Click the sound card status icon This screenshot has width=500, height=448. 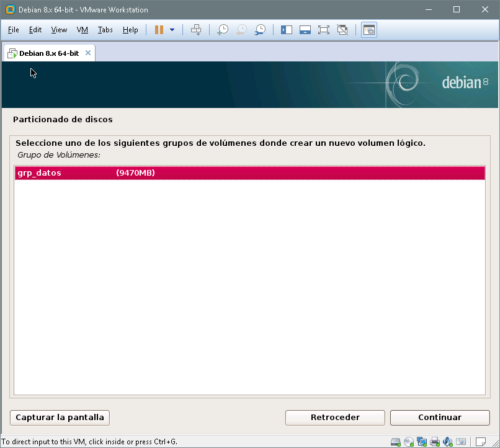(x=448, y=442)
